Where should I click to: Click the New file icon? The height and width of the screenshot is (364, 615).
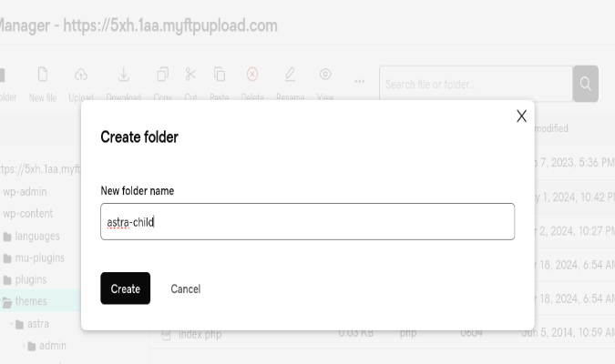[x=43, y=74]
